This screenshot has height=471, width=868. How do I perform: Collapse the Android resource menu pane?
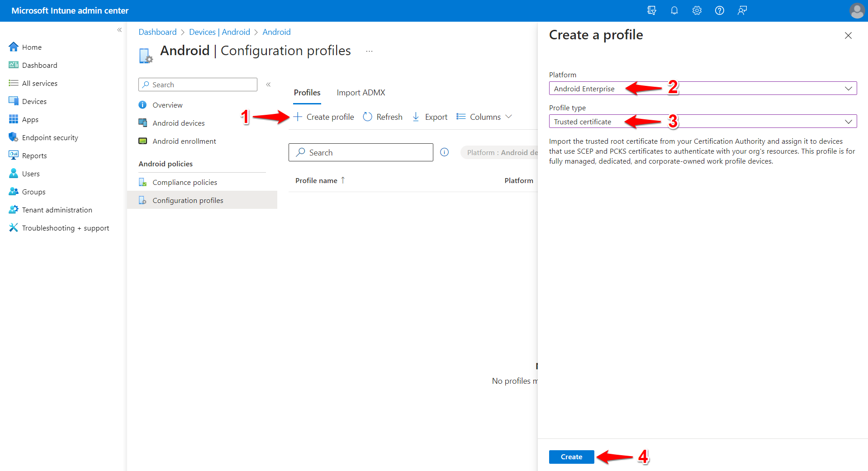(x=268, y=85)
